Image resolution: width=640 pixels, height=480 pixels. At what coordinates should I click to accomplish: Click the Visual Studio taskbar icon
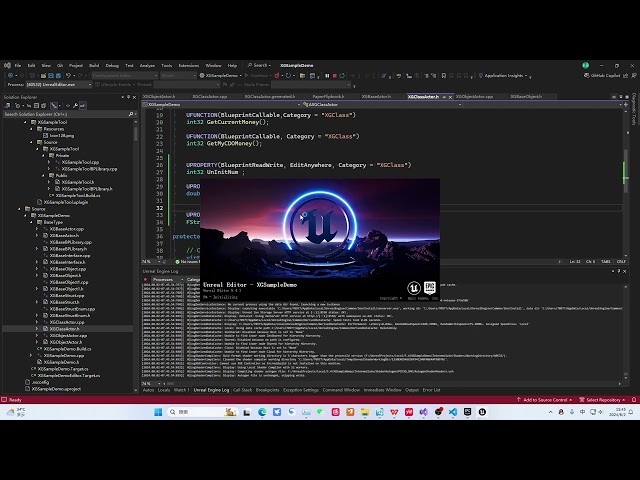(424, 412)
